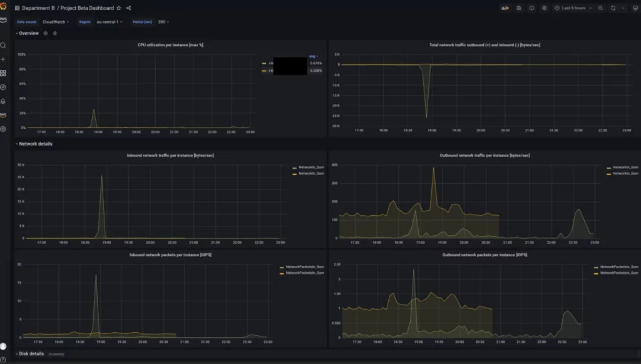Open the Configuration gear in the sidebar

(x=4, y=129)
